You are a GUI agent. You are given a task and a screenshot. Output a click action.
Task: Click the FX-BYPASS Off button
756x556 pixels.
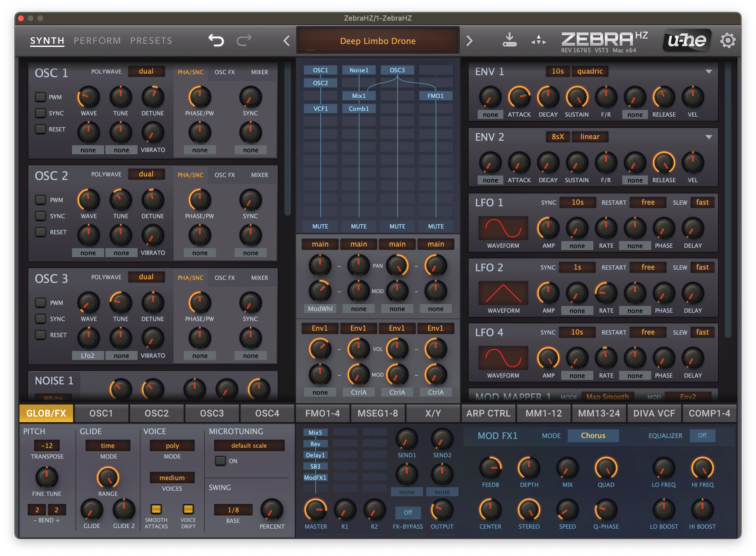click(408, 512)
